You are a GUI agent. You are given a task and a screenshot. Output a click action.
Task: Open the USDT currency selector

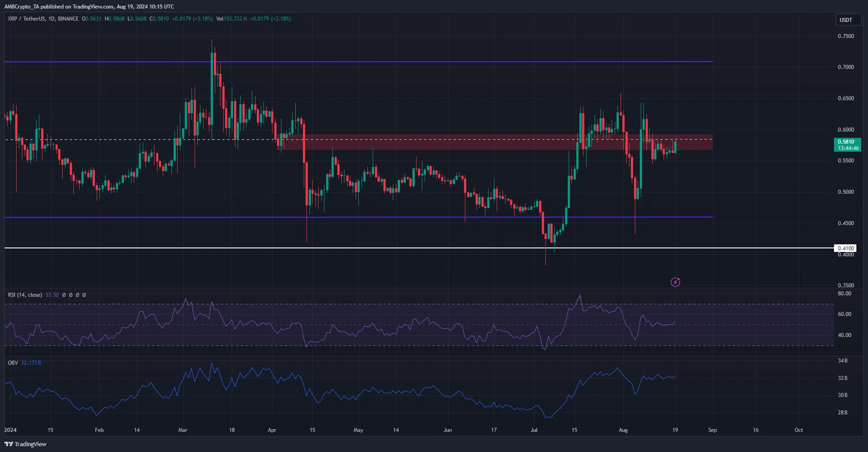coord(848,20)
